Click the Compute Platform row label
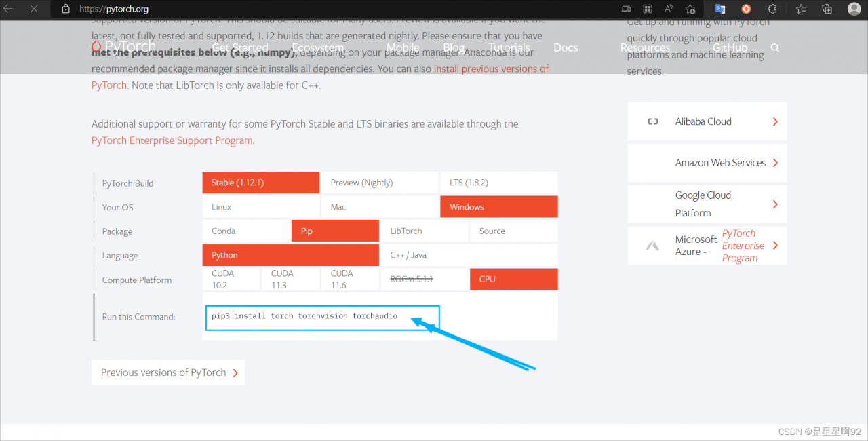The height and width of the screenshot is (441, 868). tap(137, 280)
